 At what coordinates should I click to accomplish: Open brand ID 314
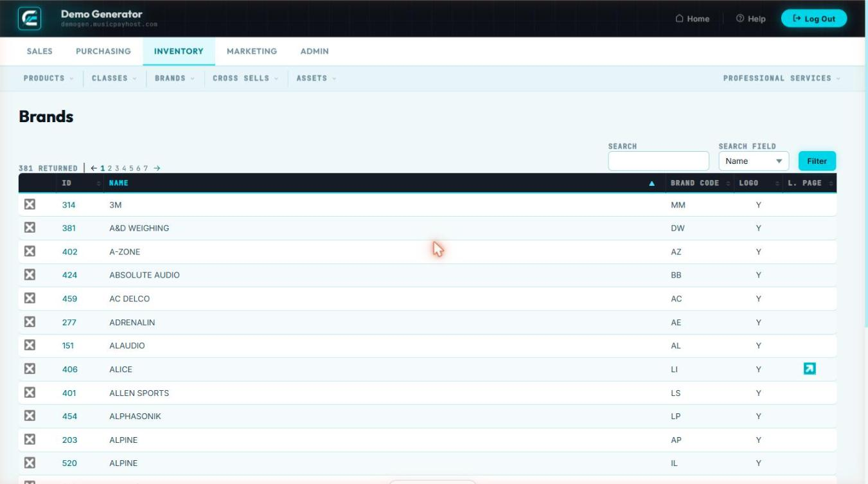click(69, 205)
